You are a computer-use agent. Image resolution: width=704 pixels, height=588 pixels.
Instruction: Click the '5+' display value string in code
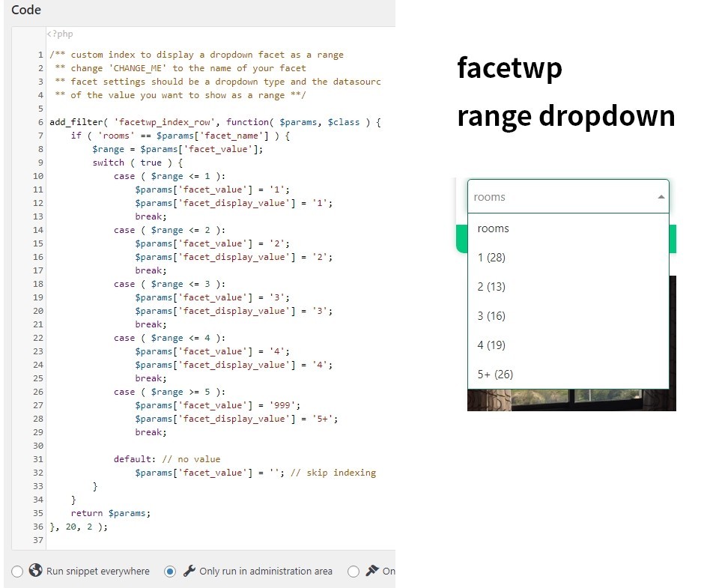click(322, 419)
